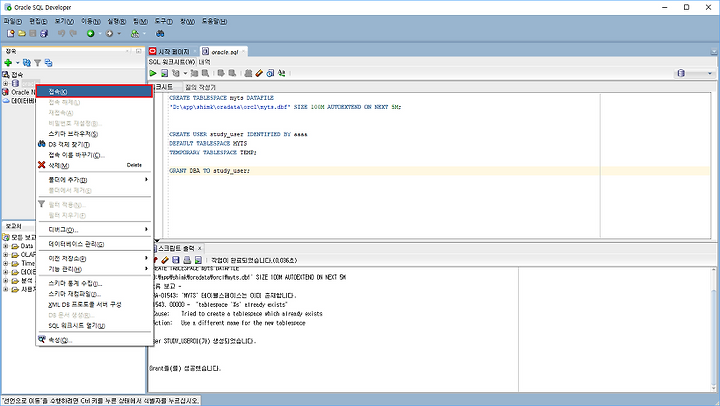Switch to the 질의 작성기 tab
720x406 pixels.
click(x=200, y=87)
